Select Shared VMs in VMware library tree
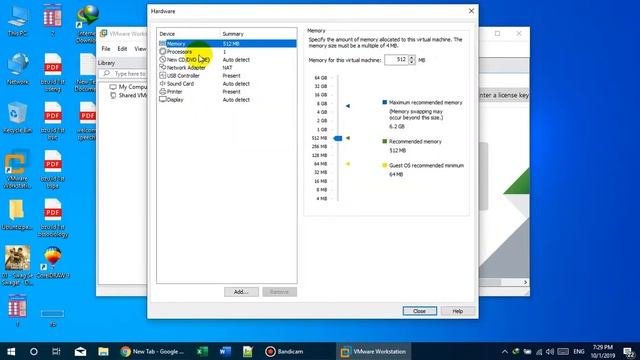Screen dimensions: 640x360 coord(129,96)
